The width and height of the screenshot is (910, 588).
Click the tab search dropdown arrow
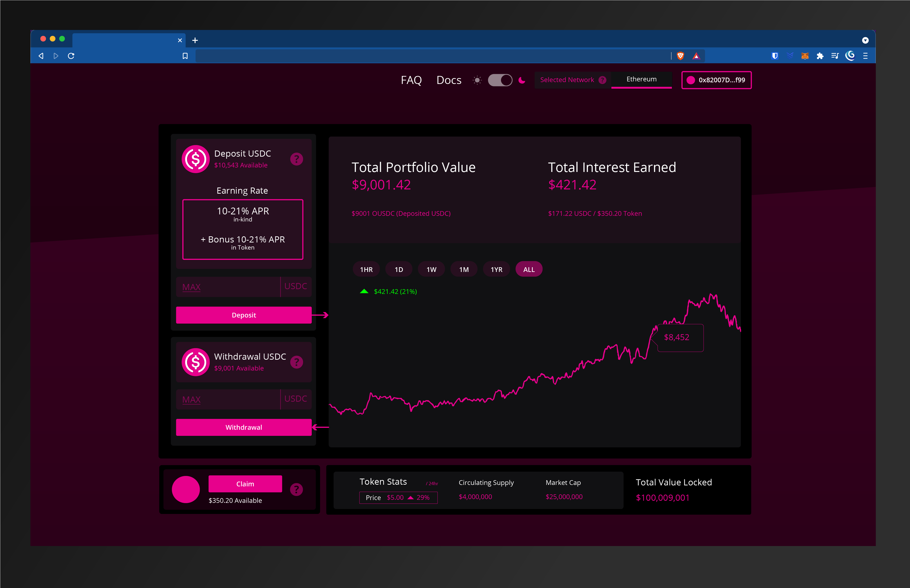(865, 41)
